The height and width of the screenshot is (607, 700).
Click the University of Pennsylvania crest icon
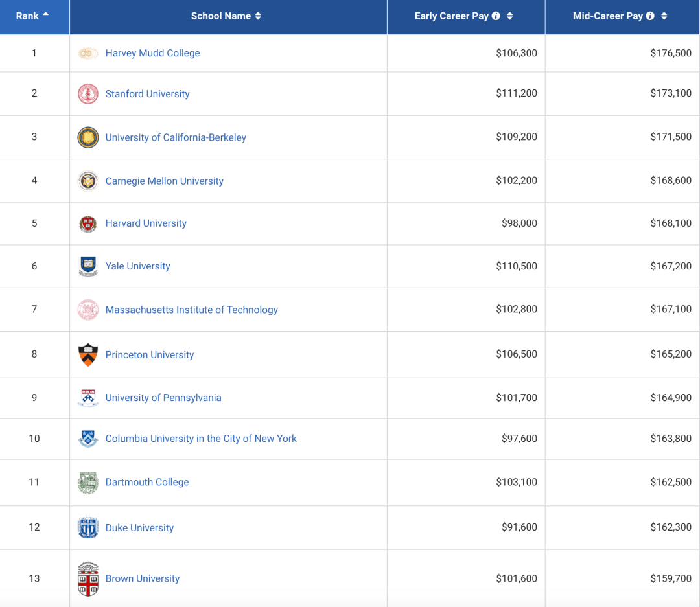click(88, 398)
